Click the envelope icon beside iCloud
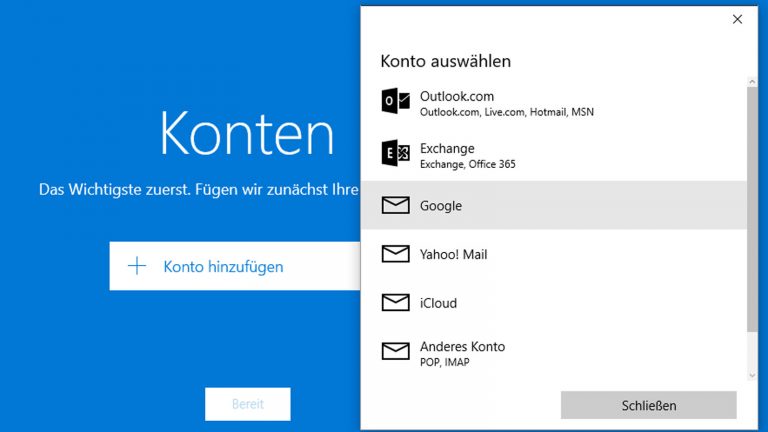The height and width of the screenshot is (432, 768). 396,302
